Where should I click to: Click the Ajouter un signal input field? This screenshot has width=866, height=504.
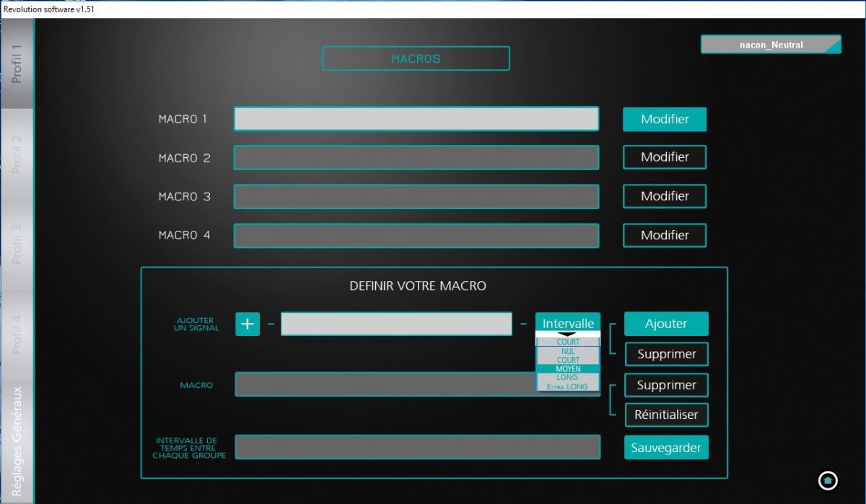[x=396, y=324]
